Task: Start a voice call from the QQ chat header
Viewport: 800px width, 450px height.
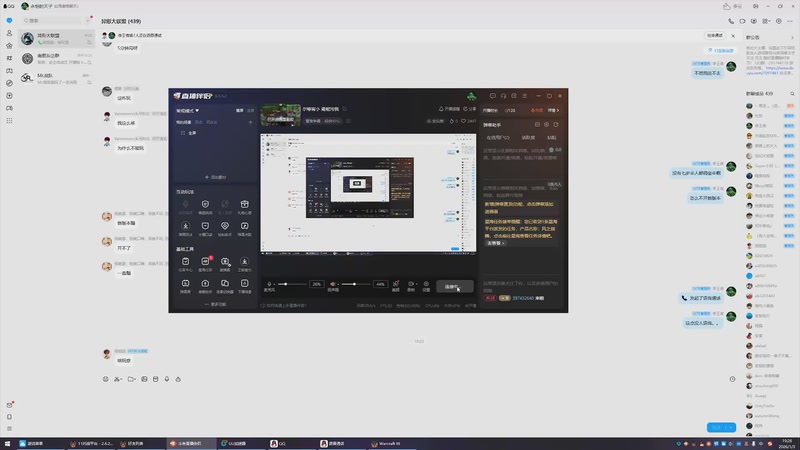Action: coord(731,21)
